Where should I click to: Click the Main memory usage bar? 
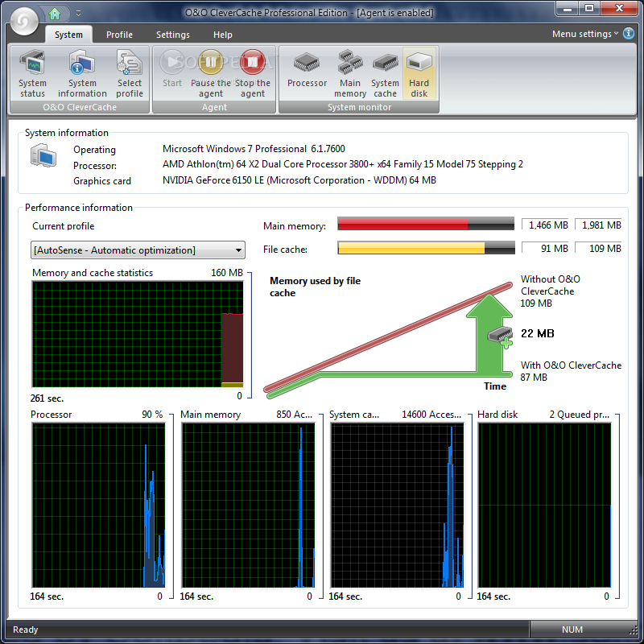(425, 225)
